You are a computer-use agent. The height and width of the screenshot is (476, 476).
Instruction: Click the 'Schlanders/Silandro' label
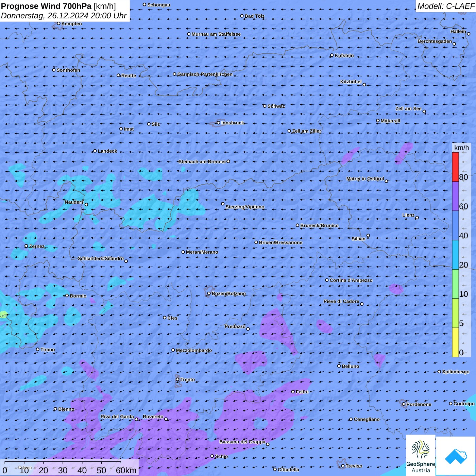(101, 258)
